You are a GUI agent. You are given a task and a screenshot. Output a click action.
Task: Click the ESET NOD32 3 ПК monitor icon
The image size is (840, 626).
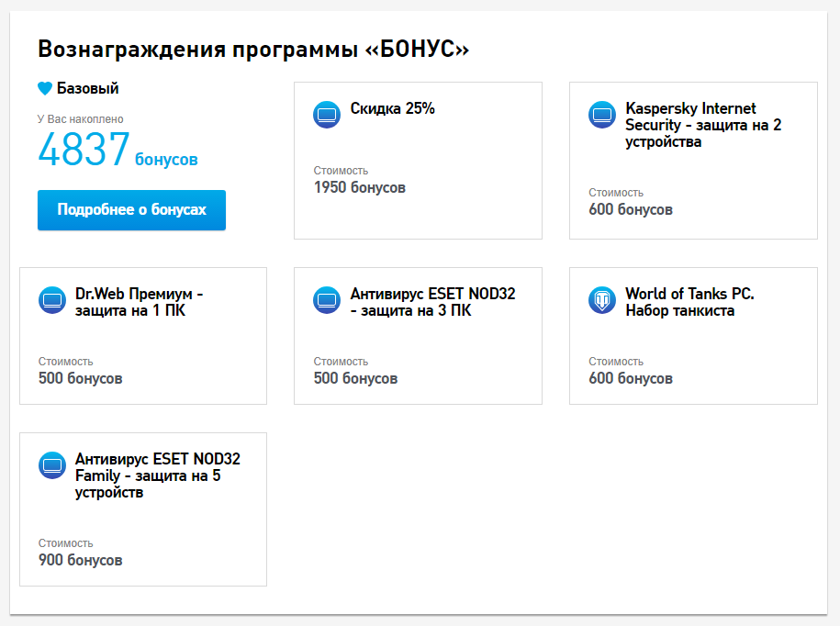pyautogui.click(x=327, y=300)
